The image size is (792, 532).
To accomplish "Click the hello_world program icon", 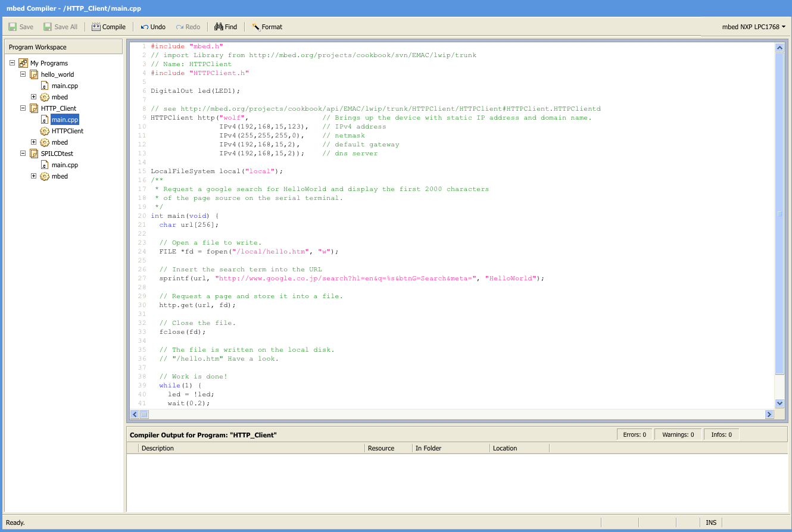I will coord(34,74).
